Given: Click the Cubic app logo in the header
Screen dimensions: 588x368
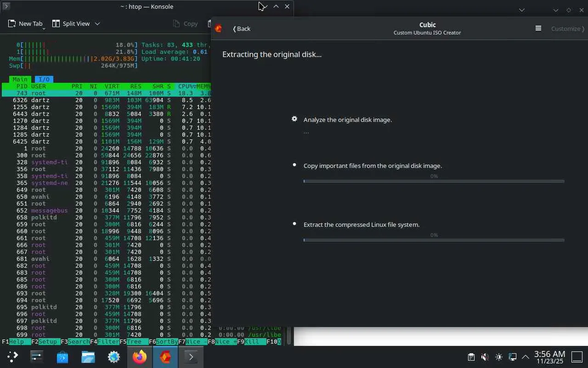Looking at the screenshot, I should (219, 29).
